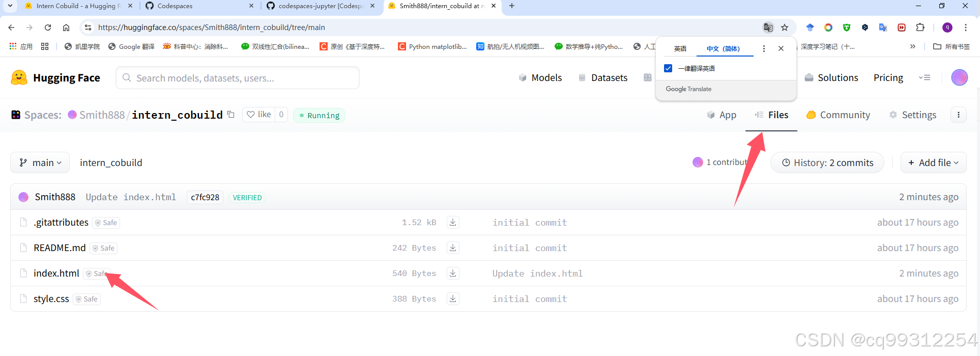
Task: Expand the Add file dropdown
Action: tap(933, 162)
